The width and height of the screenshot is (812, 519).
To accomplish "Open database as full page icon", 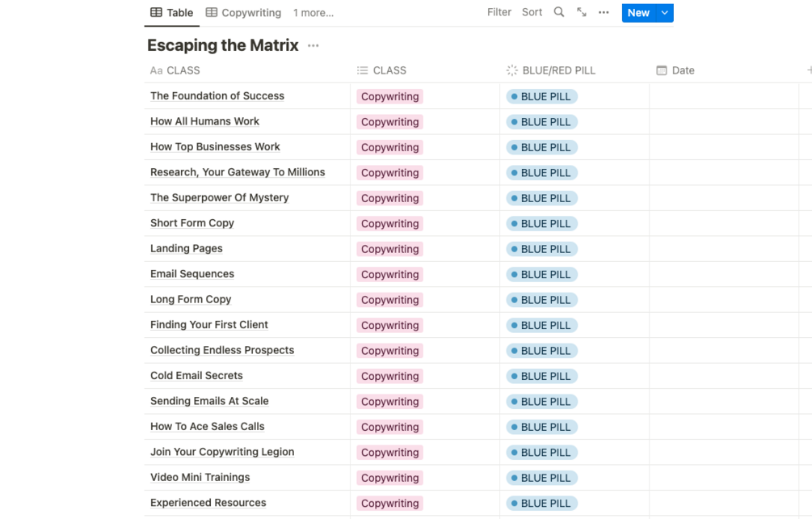I will tap(582, 13).
